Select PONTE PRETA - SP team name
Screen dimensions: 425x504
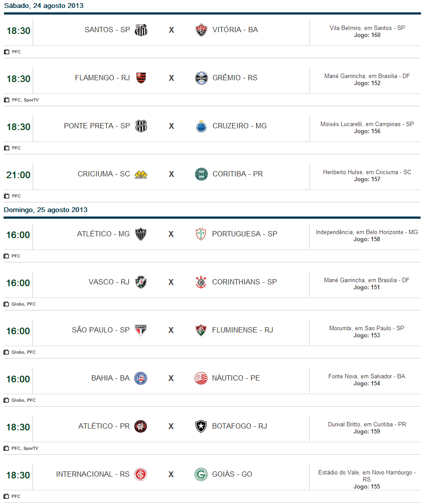click(x=97, y=126)
